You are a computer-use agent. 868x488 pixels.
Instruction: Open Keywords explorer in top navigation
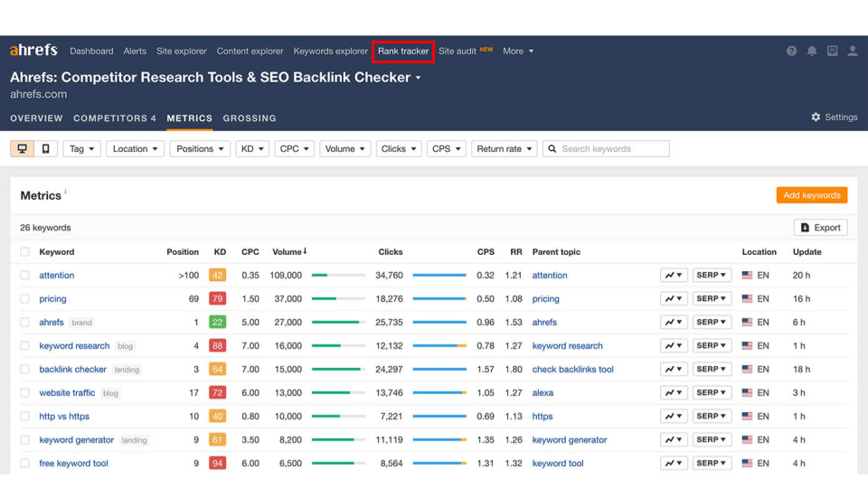[331, 51]
